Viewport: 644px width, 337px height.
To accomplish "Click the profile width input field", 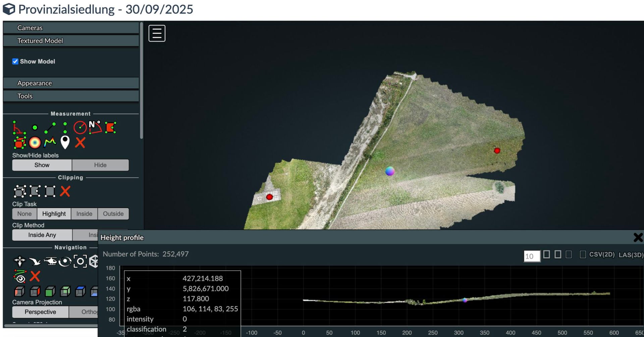I will [532, 256].
